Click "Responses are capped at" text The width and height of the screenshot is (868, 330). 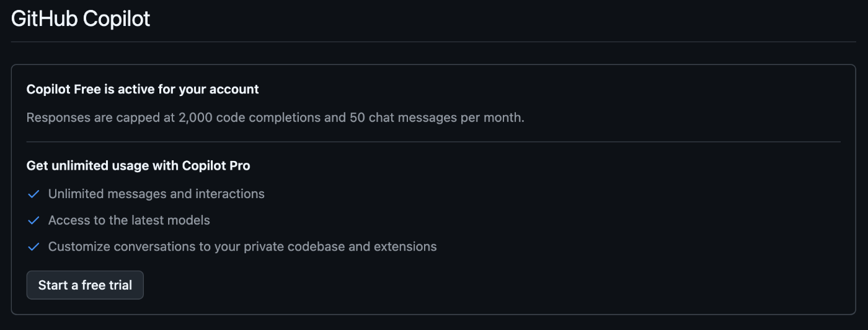click(100, 117)
